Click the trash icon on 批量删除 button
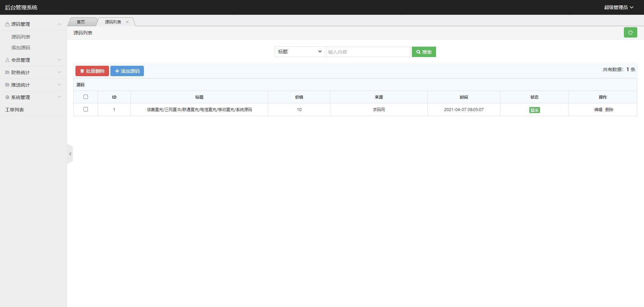 tap(82, 71)
